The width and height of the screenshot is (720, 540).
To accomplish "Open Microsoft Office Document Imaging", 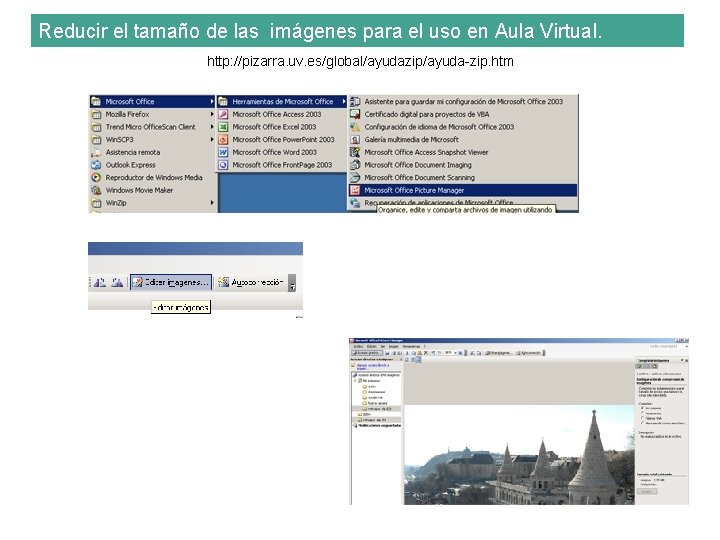I will [x=463, y=165].
